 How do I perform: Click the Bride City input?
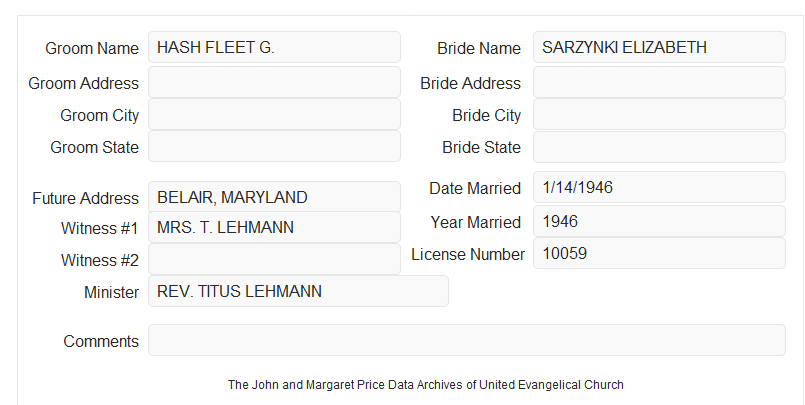659,114
